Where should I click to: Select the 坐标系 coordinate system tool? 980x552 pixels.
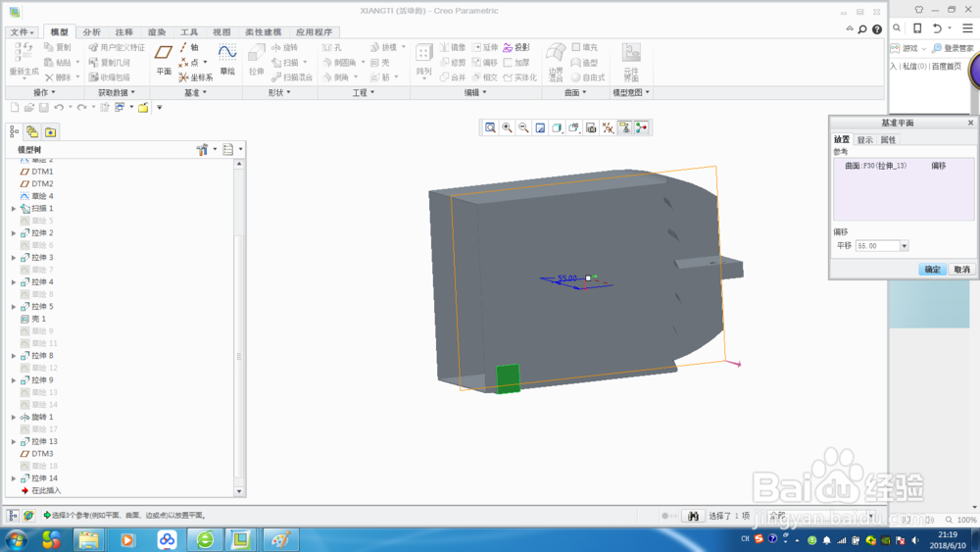196,77
